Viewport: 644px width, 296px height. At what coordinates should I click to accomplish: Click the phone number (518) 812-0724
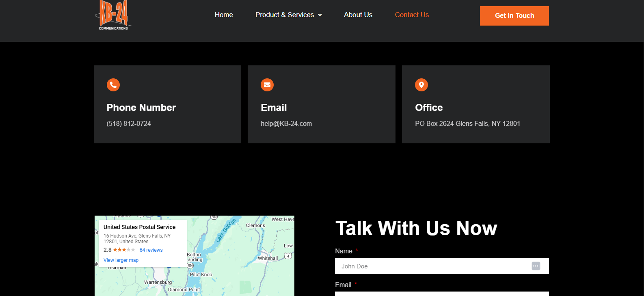[129, 123]
